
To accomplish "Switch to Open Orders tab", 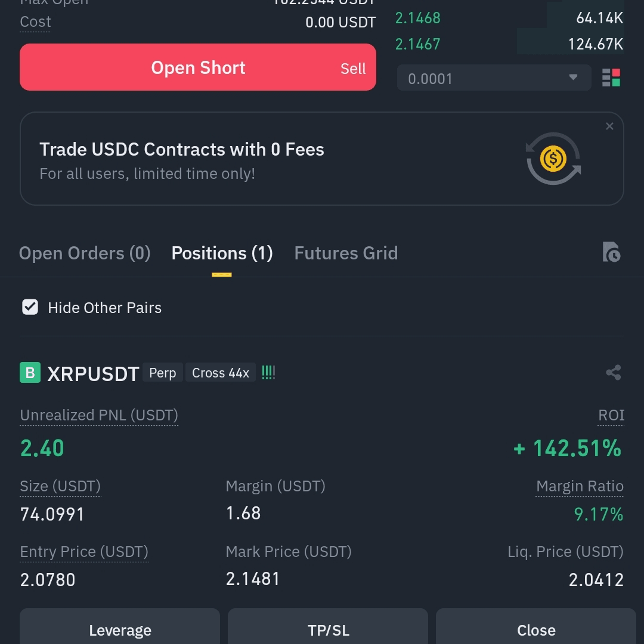I will [85, 253].
